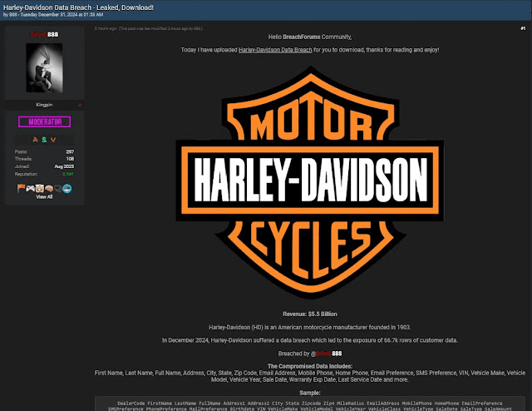Click the 'founded in 1903' company description line
This screenshot has width=532, height=411.
310,328
